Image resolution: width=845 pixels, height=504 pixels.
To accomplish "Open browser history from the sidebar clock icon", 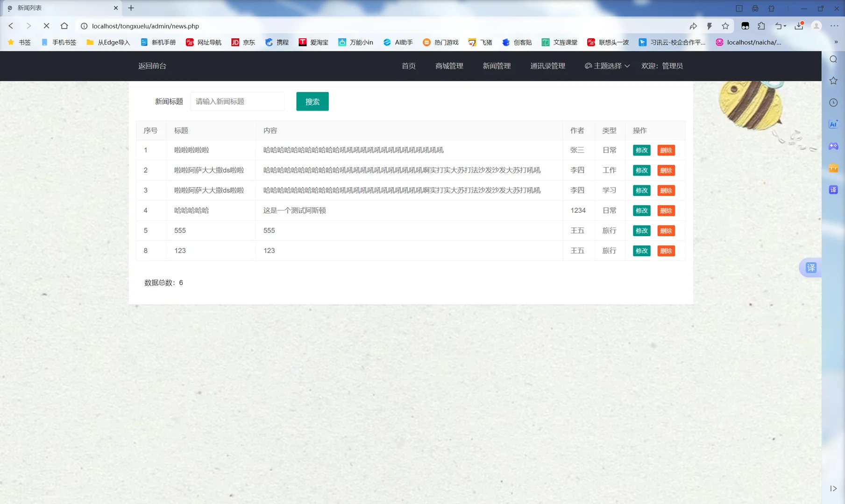I will tap(833, 103).
